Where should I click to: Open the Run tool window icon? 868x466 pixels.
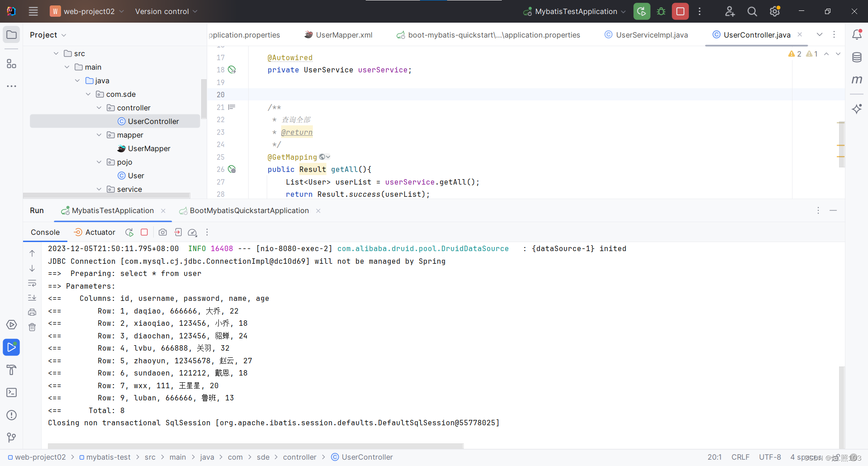tap(11, 347)
